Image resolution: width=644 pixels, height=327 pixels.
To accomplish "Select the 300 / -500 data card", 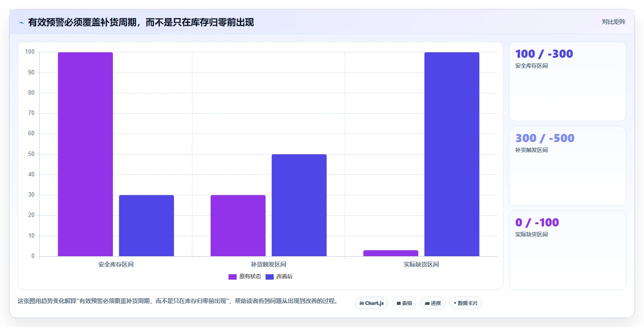I will pyautogui.click(x=568, y=166).
